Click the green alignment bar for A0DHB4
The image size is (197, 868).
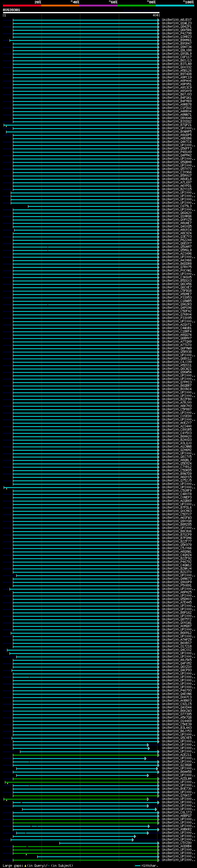(86, 846)
